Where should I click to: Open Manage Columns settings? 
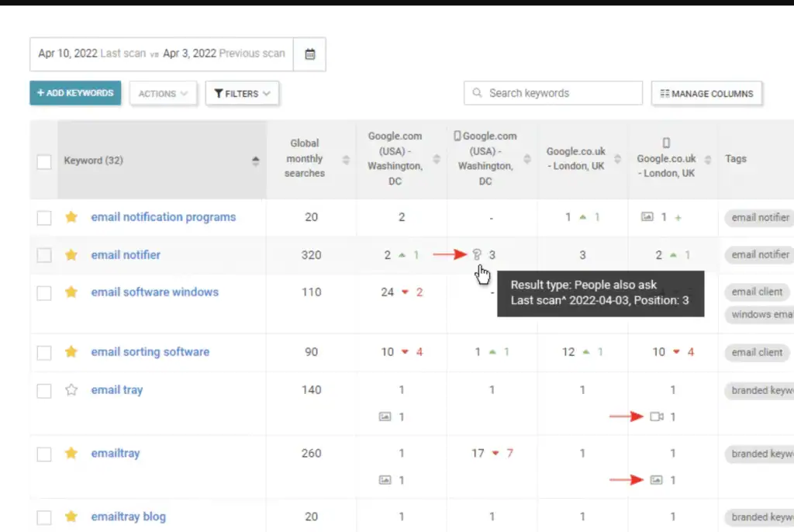(x=706, y=94)
